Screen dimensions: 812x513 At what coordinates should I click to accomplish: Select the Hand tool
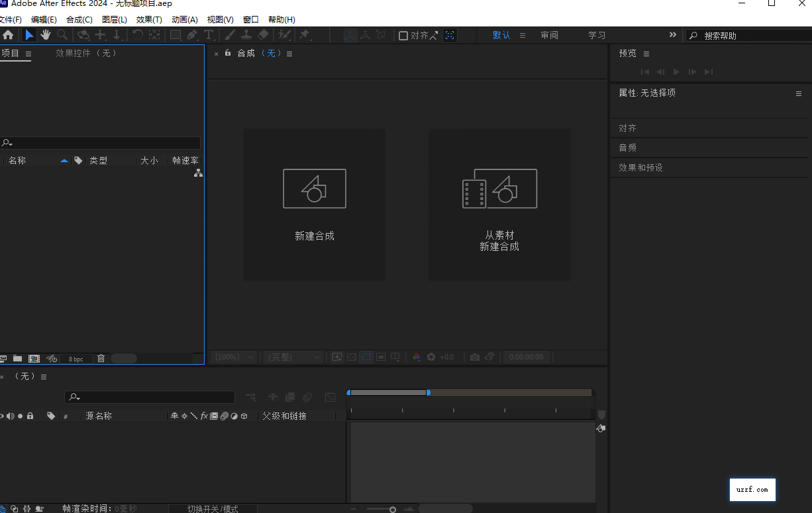(45, 34)
